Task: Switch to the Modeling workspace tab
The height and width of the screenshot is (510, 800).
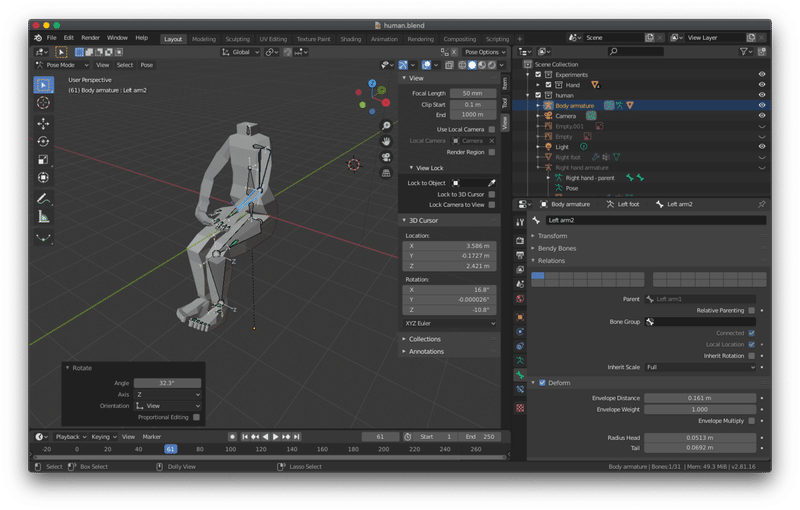Action: (x=204, y=39)
